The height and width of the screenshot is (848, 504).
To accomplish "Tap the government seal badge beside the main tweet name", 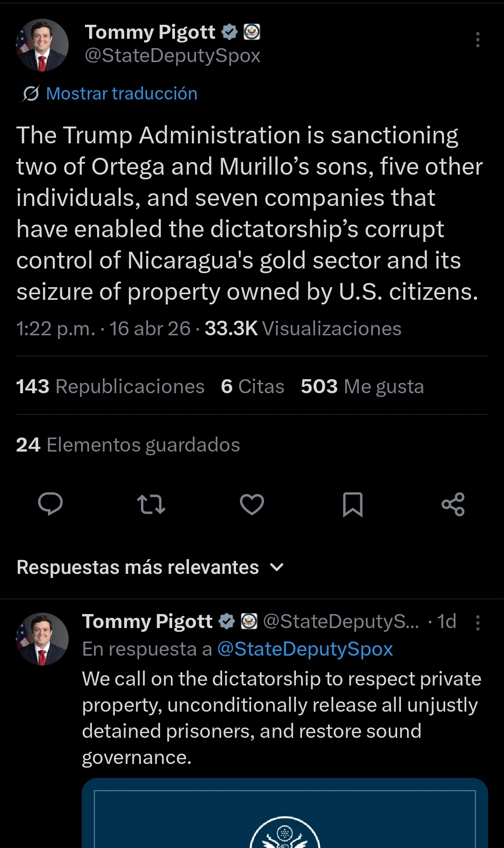I will point(252,32).
